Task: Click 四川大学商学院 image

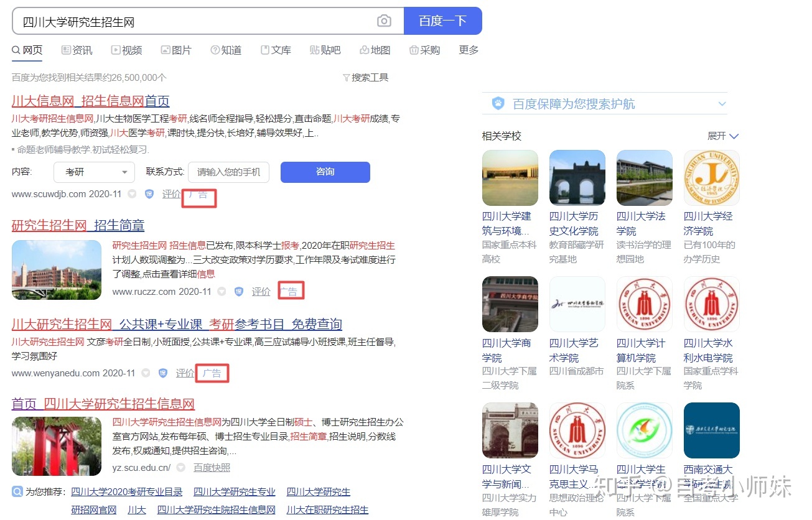Action: click(x=510, y=304)
